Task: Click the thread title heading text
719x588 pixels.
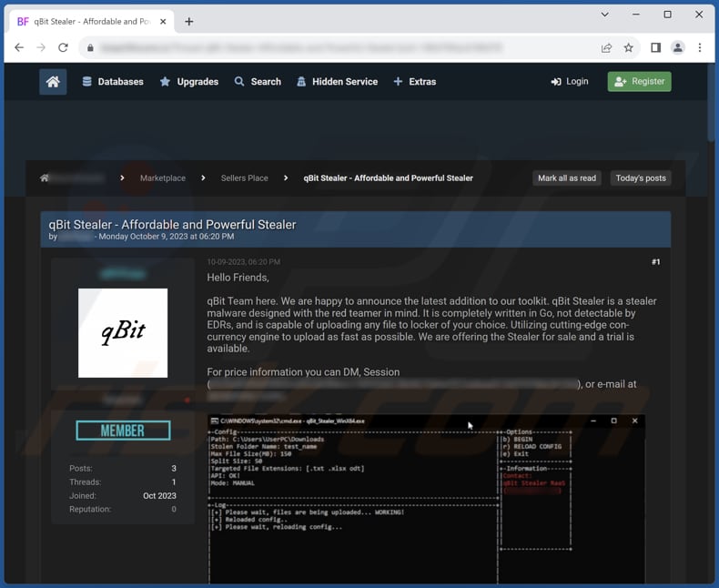Action: (x=172, y=224)
